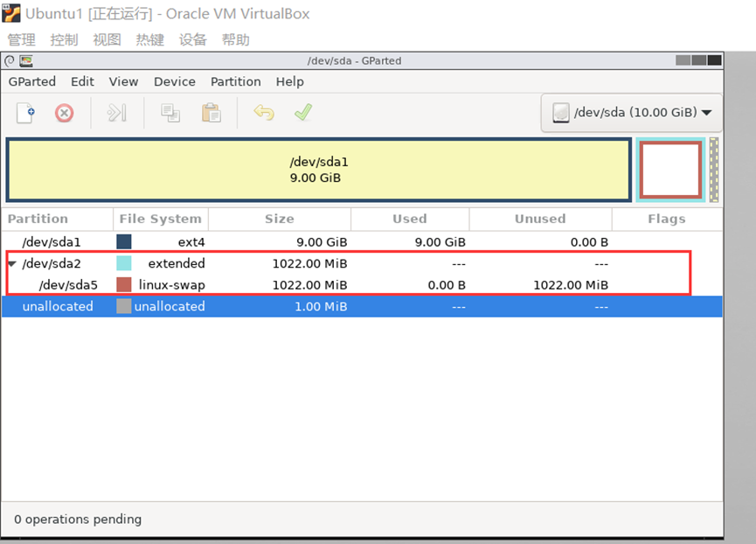Select the /dev/sda5 partition row
The image size is (756, 544).
pyautogui.click(x=362, y=284)
